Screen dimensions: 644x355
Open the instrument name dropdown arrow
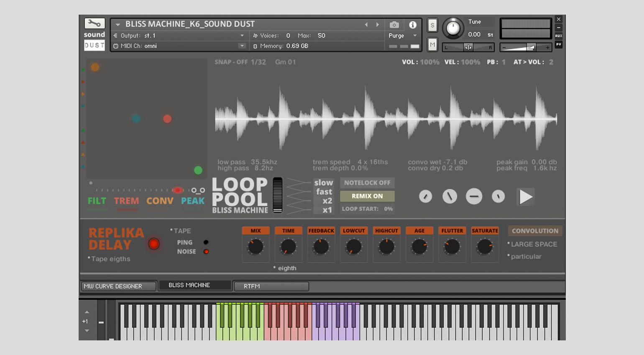(x=118, y=25)
